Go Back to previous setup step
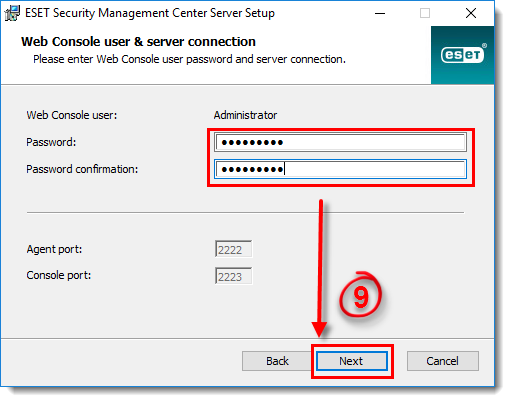This screenshot has width=510, height=402. pos(277,361)
